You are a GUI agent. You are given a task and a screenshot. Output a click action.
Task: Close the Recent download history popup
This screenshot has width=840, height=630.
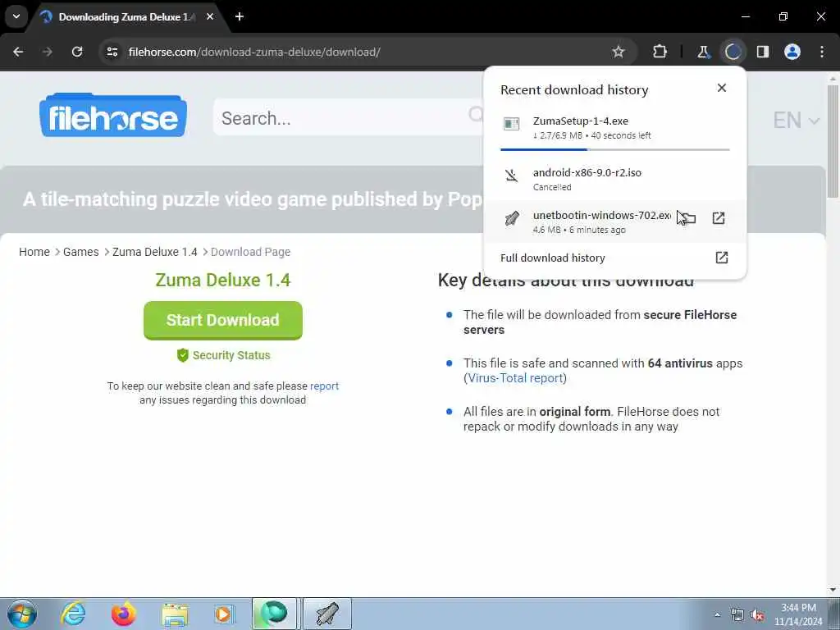(x=722, y=88)
